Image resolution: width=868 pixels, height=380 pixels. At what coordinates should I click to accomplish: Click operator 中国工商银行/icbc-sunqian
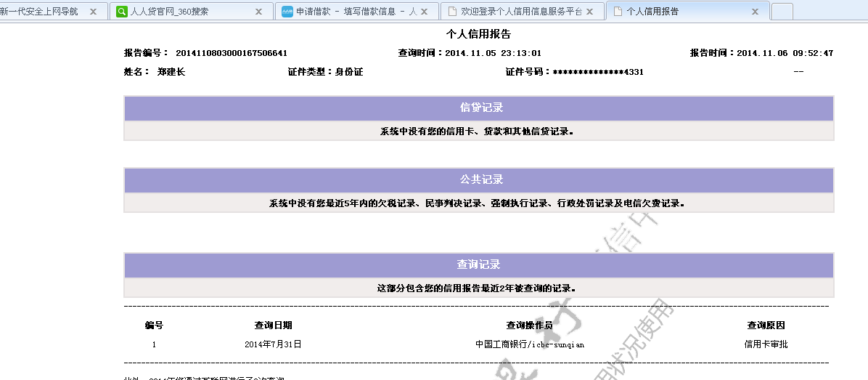tap(530, 344)
